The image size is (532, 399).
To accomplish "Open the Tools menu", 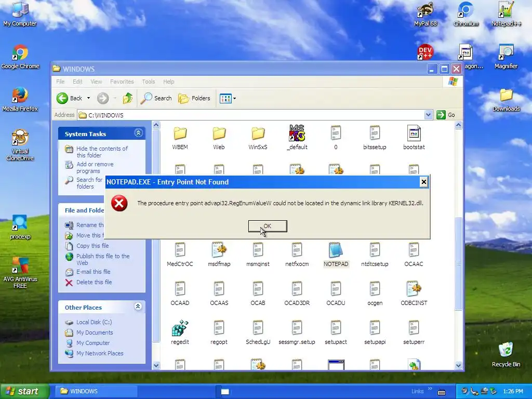I will (148, 82).
